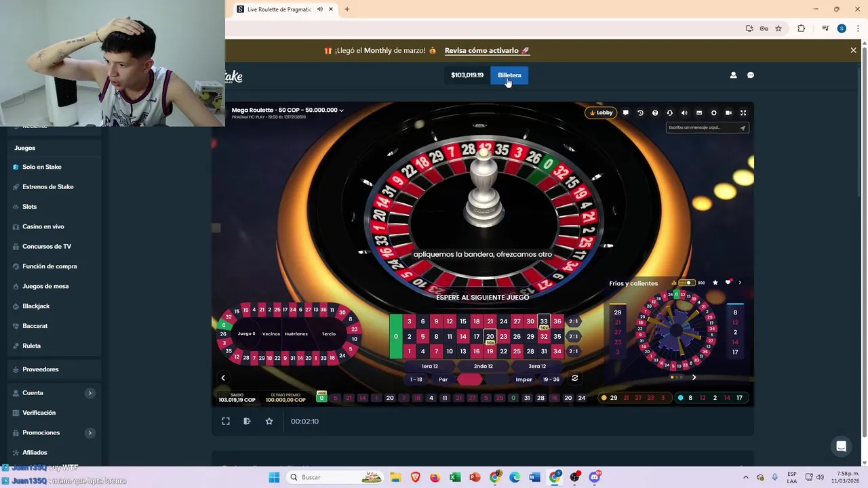Close the Monthly promotion banner
The image size is (868, 488).
(x=854, y=50)
